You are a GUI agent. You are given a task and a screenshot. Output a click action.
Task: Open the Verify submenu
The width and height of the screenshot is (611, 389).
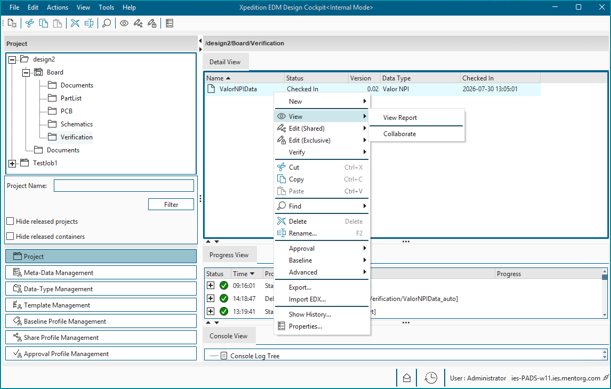click(322, 152)
